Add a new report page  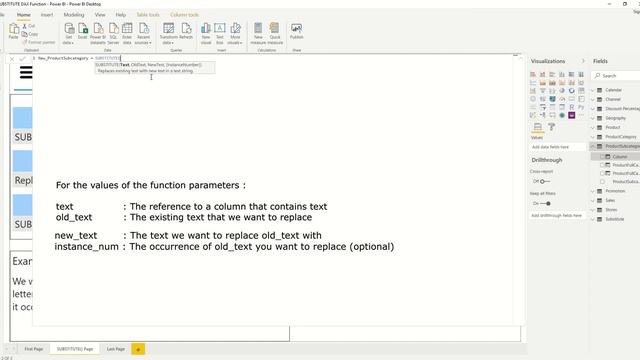[x=138, y=349]
